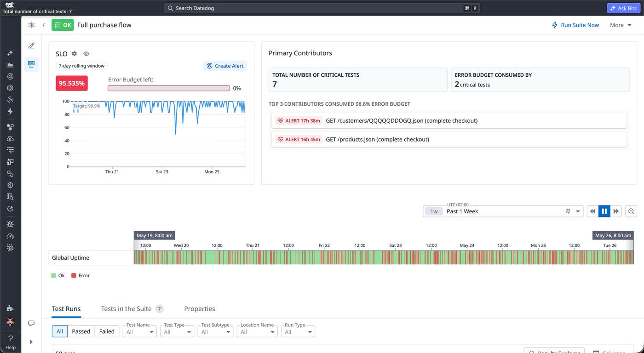Click the Datadog dog logo
The height and width of the screenshot is (353, 644).
(10, 5)
